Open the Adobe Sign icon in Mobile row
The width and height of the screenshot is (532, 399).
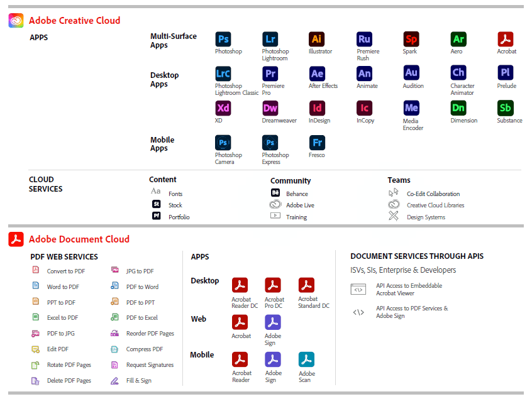[x=273, y=359]
